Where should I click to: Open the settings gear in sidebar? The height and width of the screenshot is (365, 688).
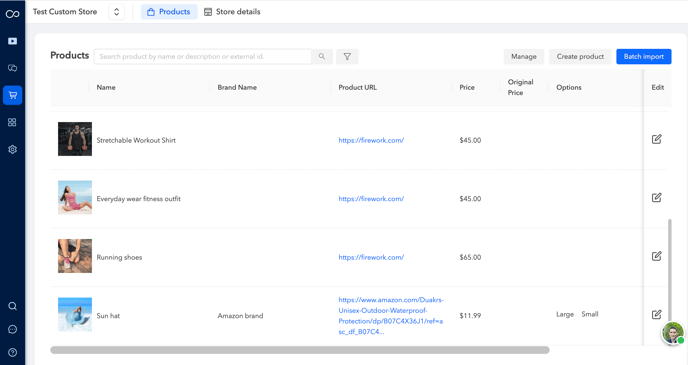tap(12, 150)
